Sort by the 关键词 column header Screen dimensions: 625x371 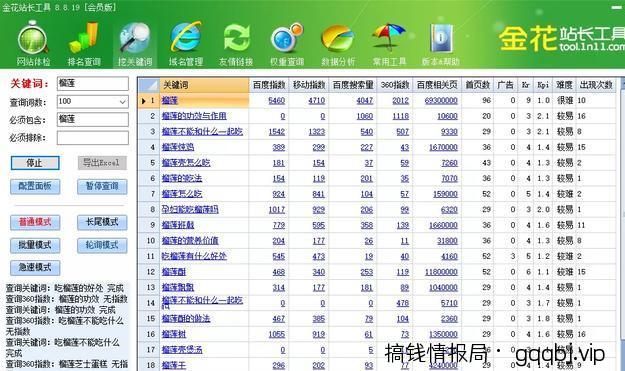tap(204, 85)
